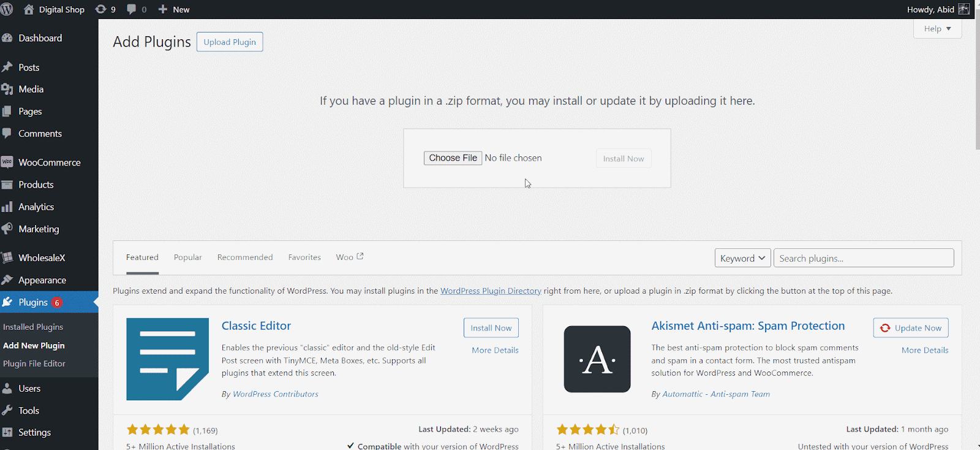Image resolution: width=980 pixels, height=450 pixels.
Task: Open More Details for Classic Editor
Action: [495, 350]
